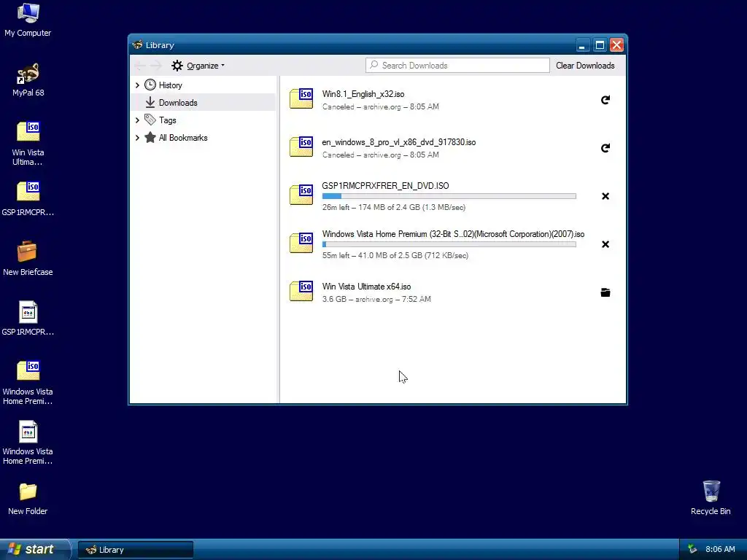747x560 pixels.
Task: Cancel the GSP1RMCPRXFRER_EN_DVD.ISO download
Action: [x=605, y=196]
